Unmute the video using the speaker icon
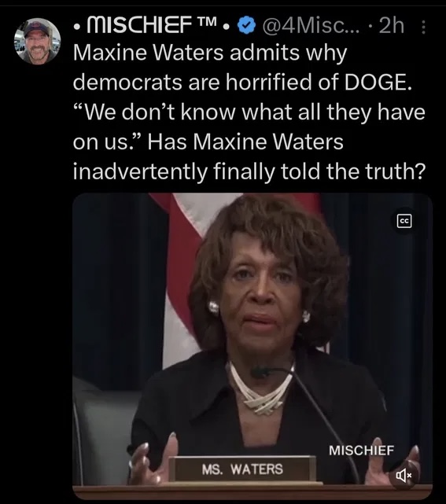This screenshot has width=446, height=504. click(x=404, y=474)
